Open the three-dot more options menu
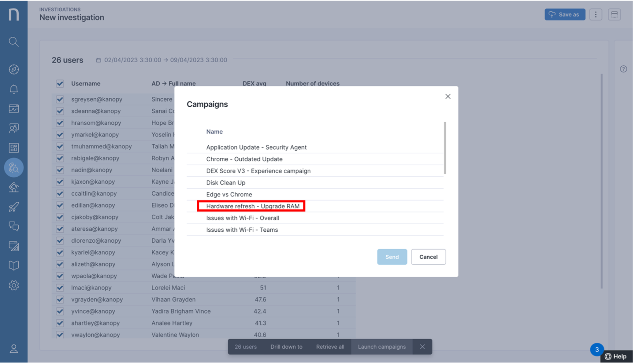This screenshot has height=364, width=635. coord(596,15)
